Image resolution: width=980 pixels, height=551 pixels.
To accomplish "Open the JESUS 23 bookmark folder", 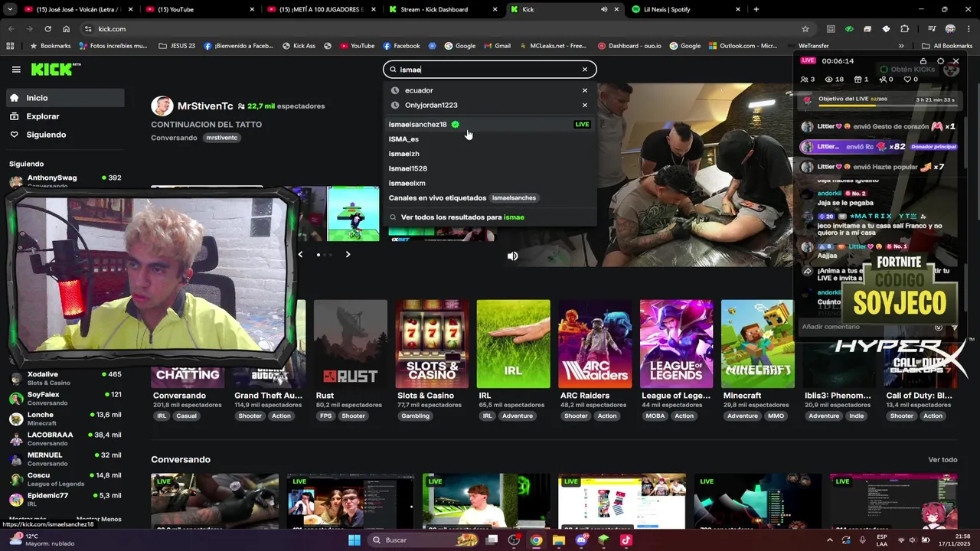I will pyautogui.click(x=177, y=46).
